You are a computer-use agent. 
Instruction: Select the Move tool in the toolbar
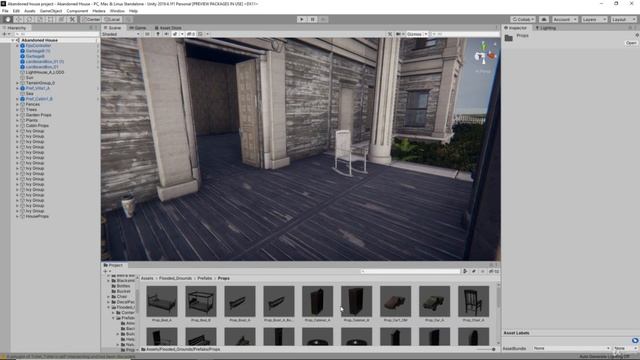[x=18, y=19]
